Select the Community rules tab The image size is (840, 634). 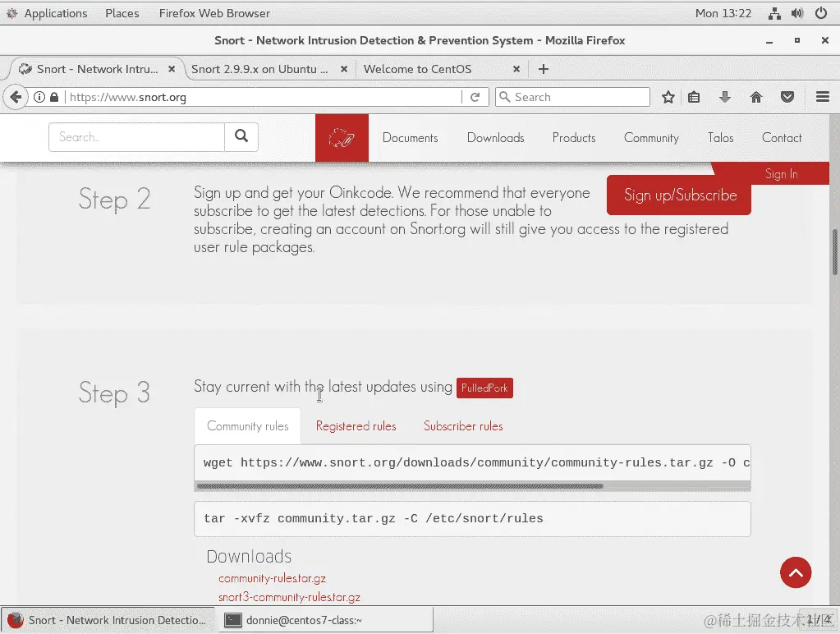click(247, 426)
